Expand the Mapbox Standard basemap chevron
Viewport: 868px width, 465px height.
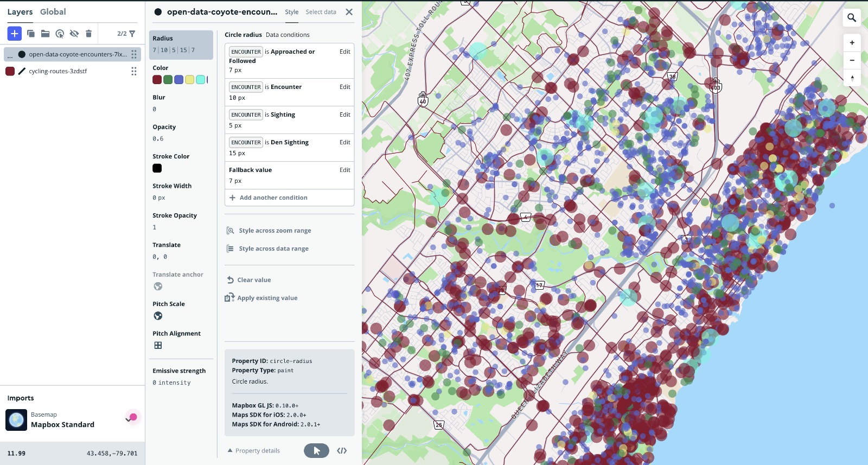128,420
